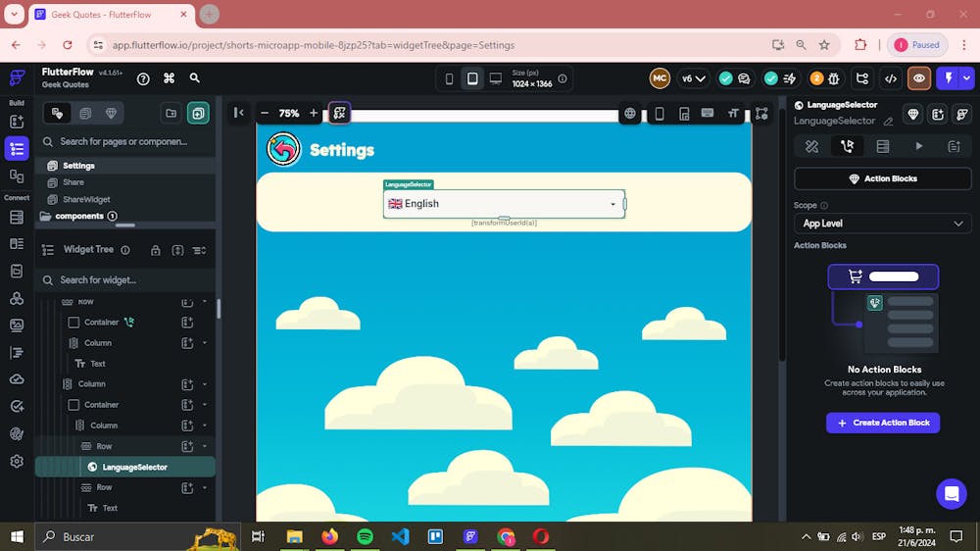Image resolution: width=980 pixels, height=551 pixels.
Task: Open the Geek Quotes FlutterFlow browser tab
Action: tap(112, 15)
